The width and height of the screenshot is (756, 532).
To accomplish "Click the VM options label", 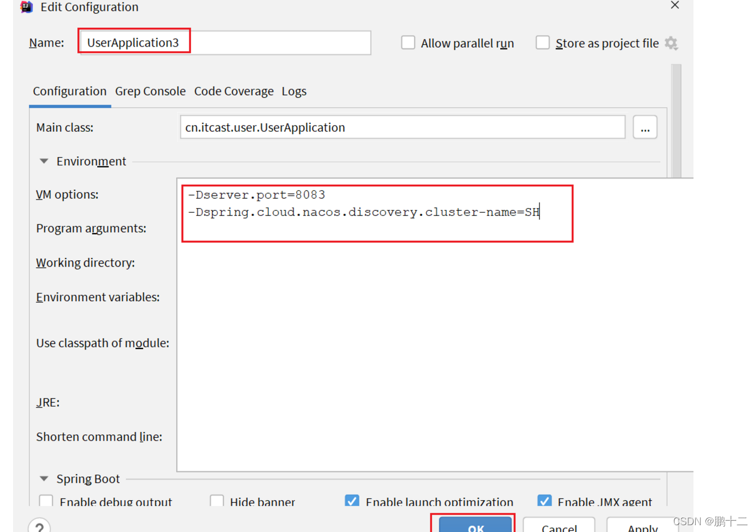I will coord(67,194).
